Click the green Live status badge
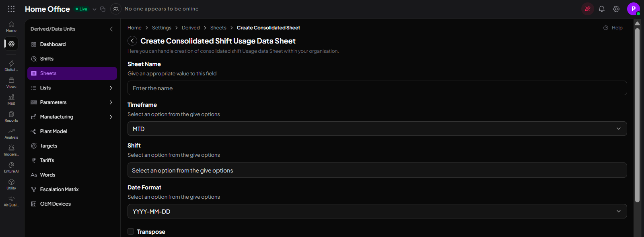The image size is (644, 237). (82, 9)
